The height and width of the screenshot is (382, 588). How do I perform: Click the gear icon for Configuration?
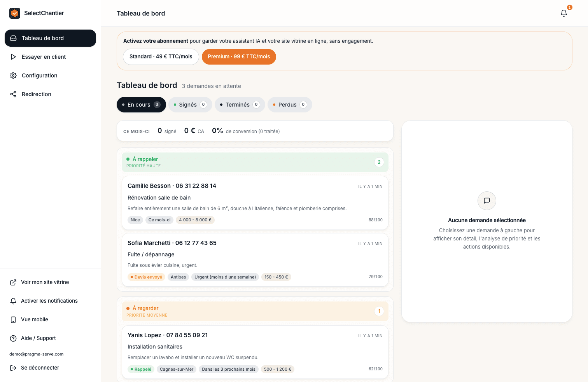pyautogui.click(x=13, y=75)
